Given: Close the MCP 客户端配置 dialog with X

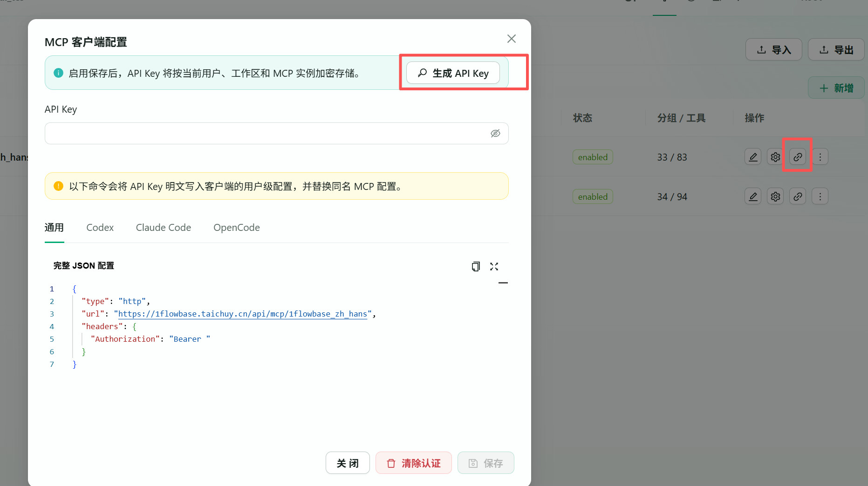Looking at the screenshot, I should coord(511,39).
